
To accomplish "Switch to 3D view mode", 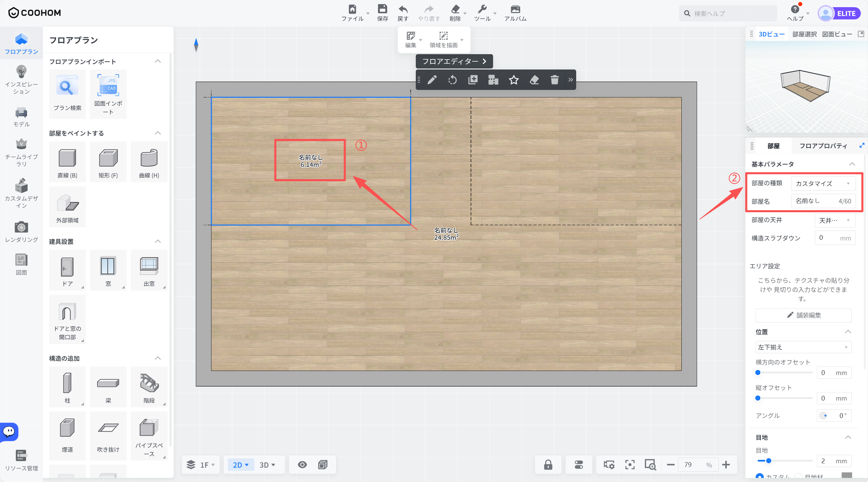I will [267, 465].
